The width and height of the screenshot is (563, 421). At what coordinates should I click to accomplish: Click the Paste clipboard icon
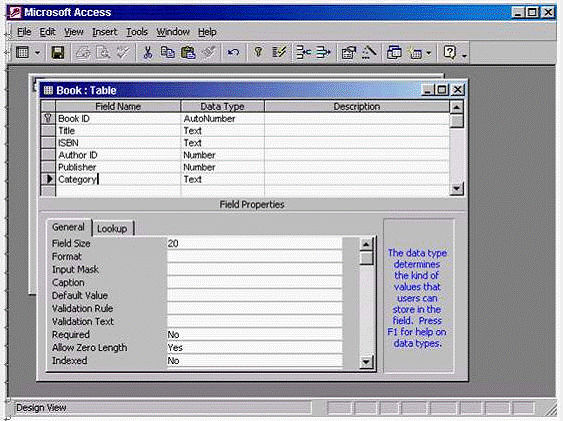coord(188,53)
